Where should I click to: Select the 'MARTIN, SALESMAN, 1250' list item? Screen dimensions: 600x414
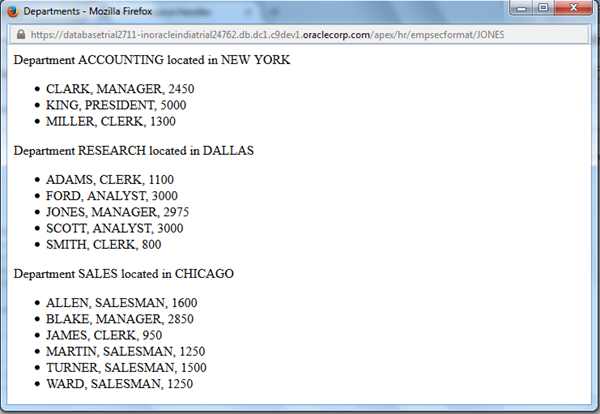(x=126, y=352)
